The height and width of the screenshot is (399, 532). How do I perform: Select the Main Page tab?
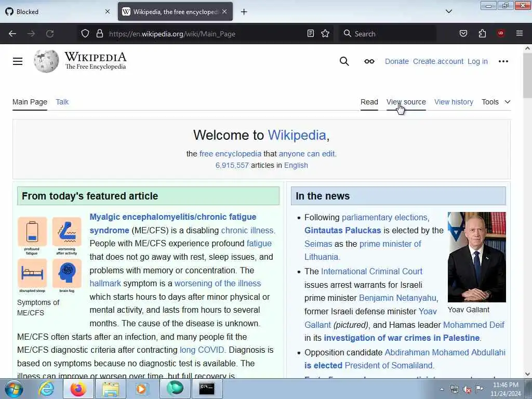point(30,102)
